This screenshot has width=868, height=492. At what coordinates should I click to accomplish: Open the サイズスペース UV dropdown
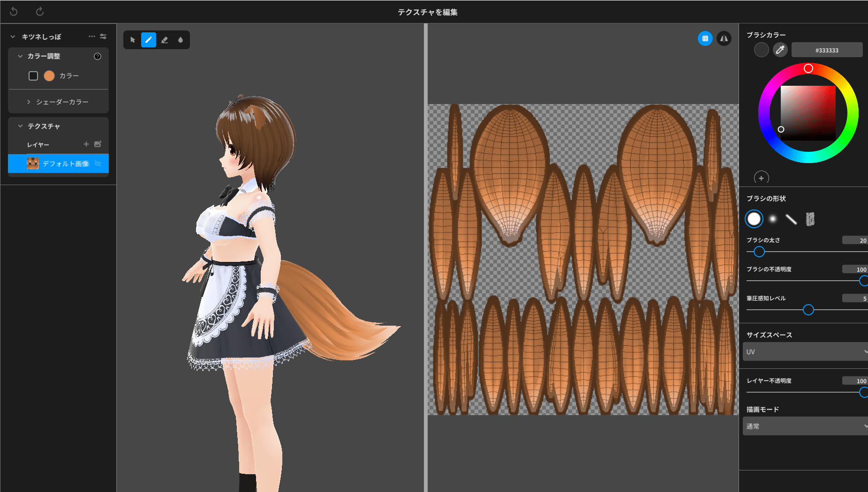tap(805, 351)
